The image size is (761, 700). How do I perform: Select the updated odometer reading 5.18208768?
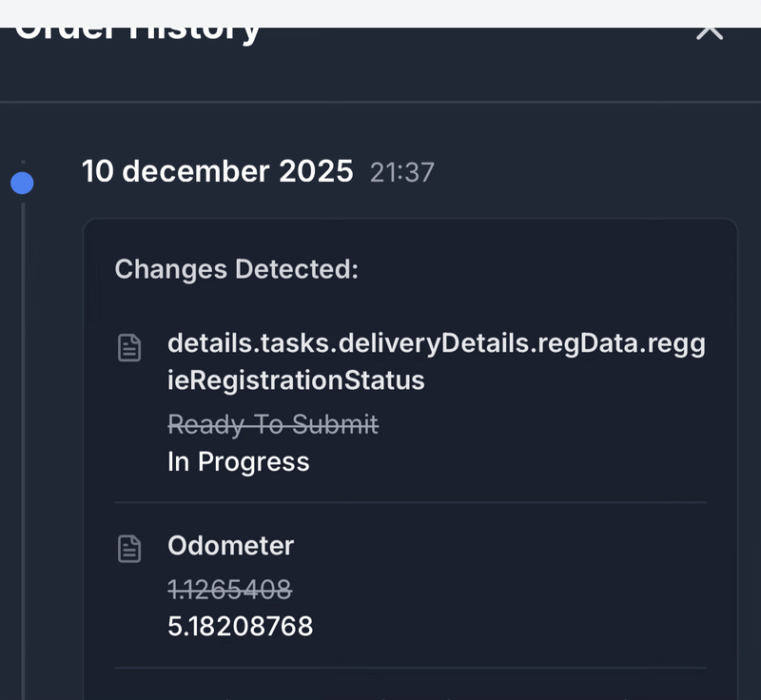(x=240, y=626)
